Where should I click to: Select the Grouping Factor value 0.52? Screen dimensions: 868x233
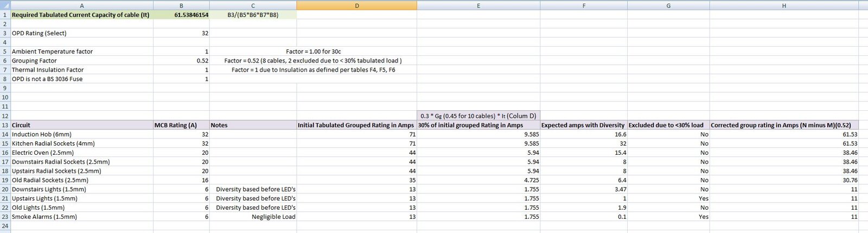point(181,61)
